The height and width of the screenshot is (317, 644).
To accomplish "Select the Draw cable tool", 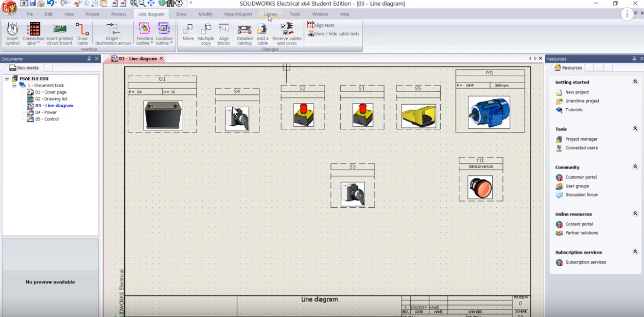I will (x=82, y=34).
